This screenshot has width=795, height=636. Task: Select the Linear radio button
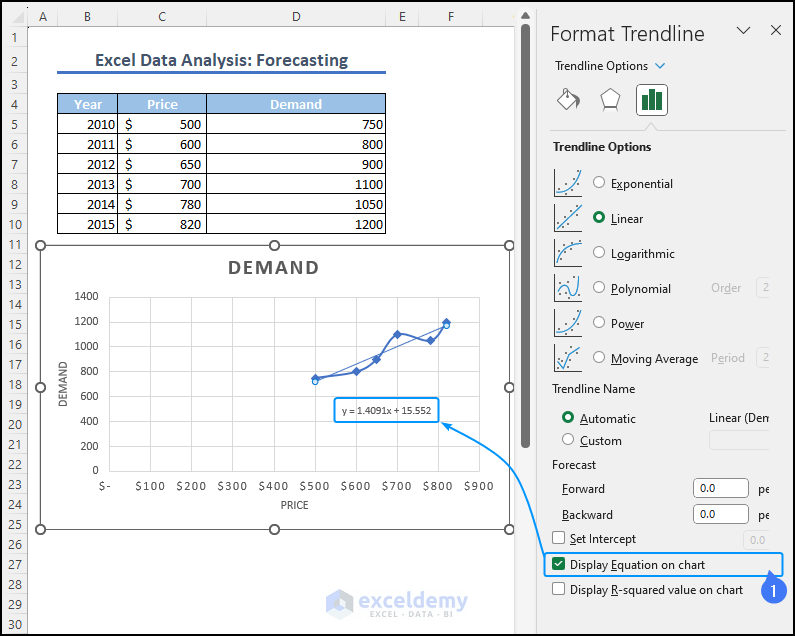click(599, 217)
